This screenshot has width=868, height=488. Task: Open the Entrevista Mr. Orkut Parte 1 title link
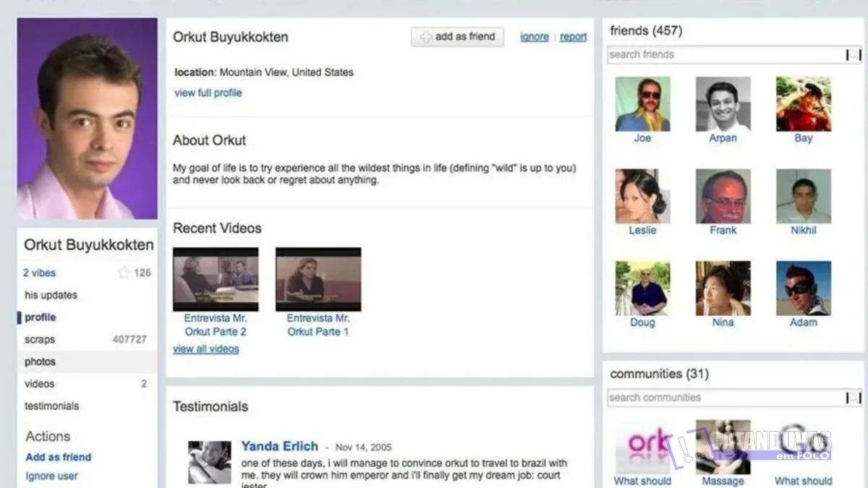(318, 325)
